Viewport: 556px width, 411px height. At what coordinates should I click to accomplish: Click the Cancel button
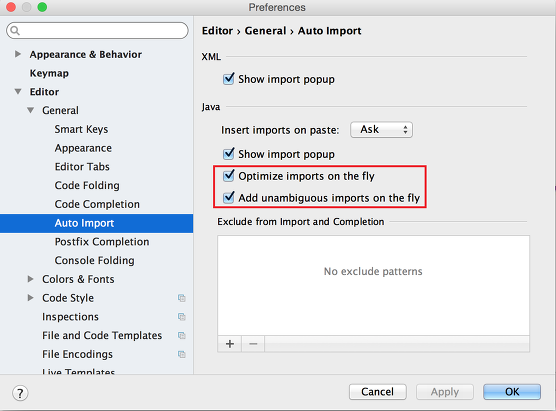[x=378, y=392]
